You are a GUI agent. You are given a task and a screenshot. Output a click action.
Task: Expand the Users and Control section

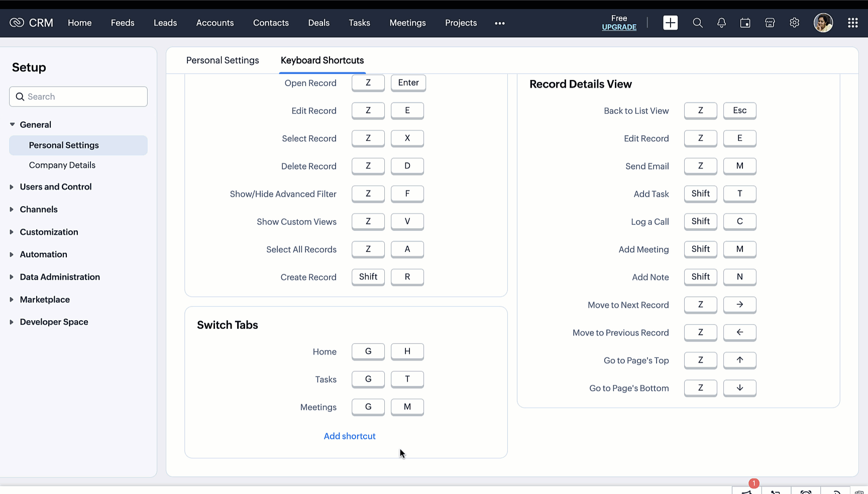[55, 187]
